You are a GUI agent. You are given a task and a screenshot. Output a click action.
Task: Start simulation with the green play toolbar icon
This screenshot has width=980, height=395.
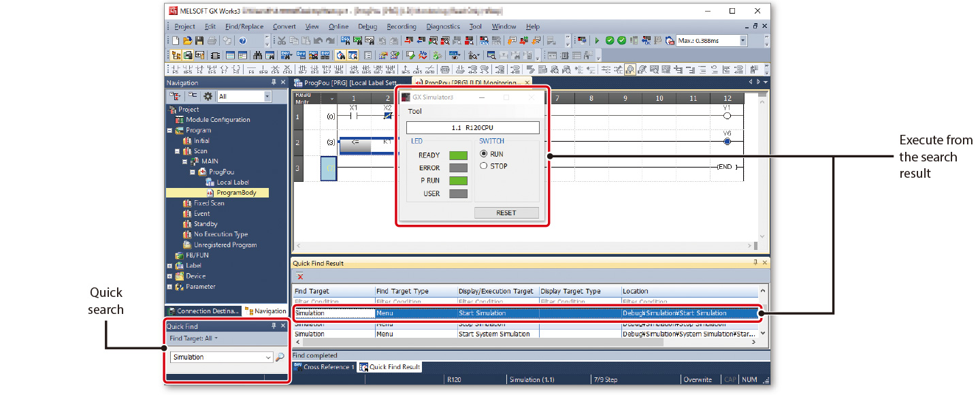596,40
